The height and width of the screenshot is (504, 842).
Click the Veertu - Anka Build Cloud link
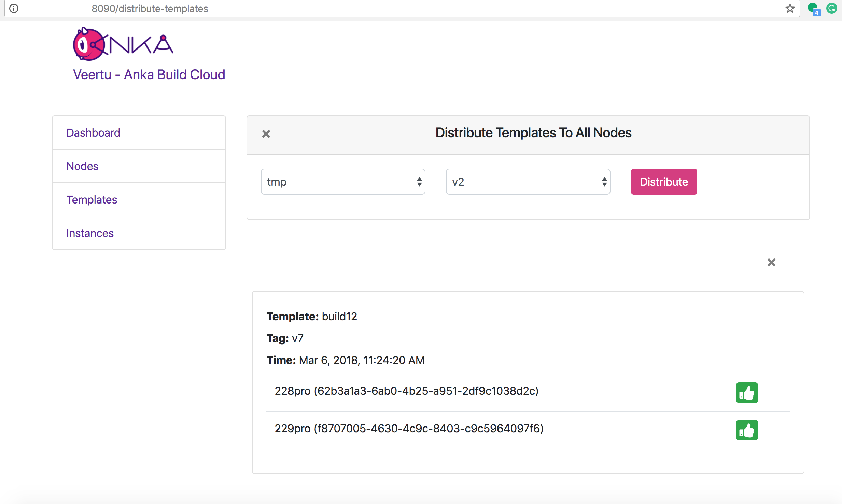coord(149,74)
